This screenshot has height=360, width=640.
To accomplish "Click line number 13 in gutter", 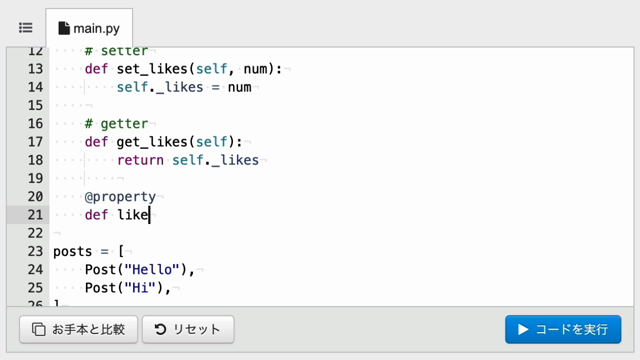I will pyautogui.click(x=35, y=69).
